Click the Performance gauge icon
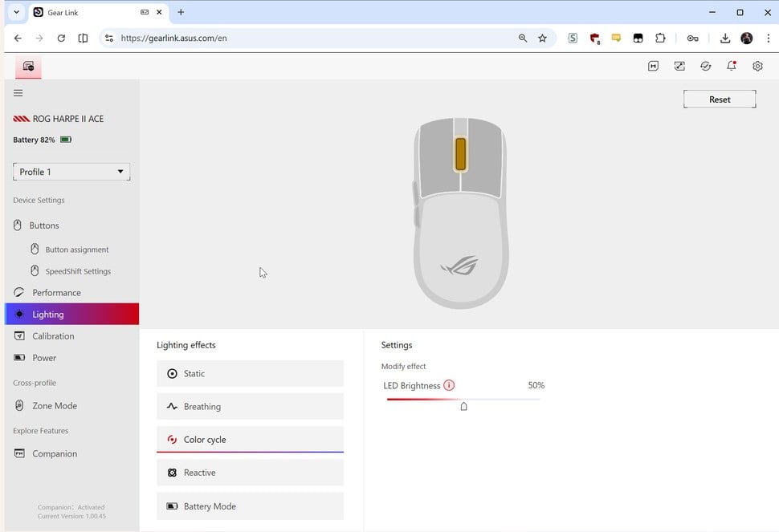This screenshot has width=779, height=532. pos(19,292)
